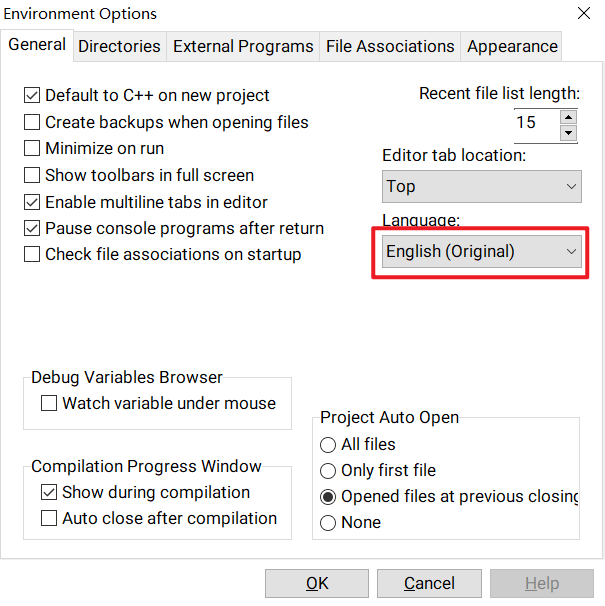This screenshot has height=606, width=605.
Task: Confirm settings with the OK button
Action: tap(317, 583)
